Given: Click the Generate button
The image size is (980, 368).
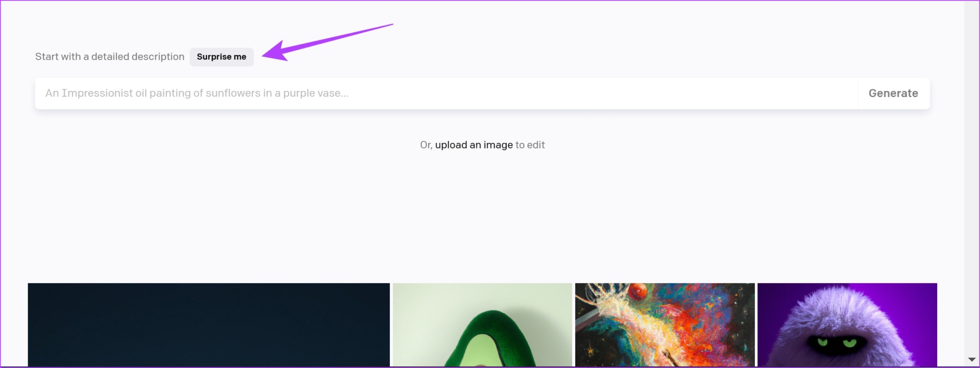Looking at the screenshot, I should (x=894, y=93).
